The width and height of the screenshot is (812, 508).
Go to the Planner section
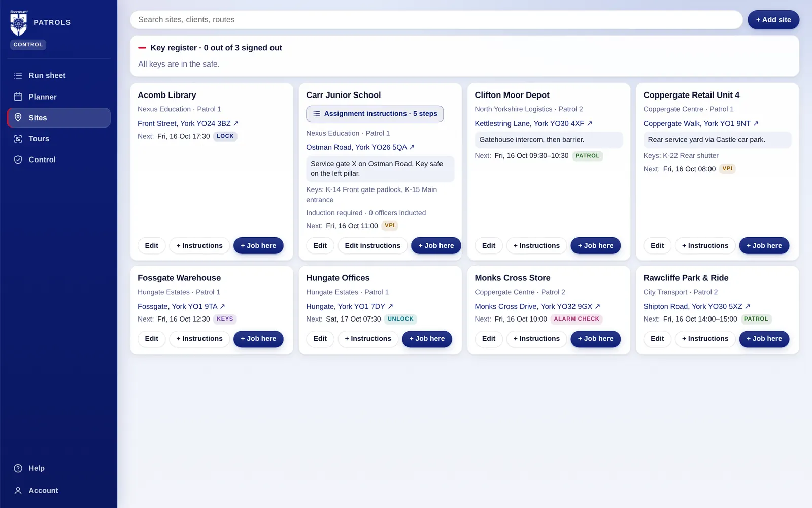pos(59,97)
